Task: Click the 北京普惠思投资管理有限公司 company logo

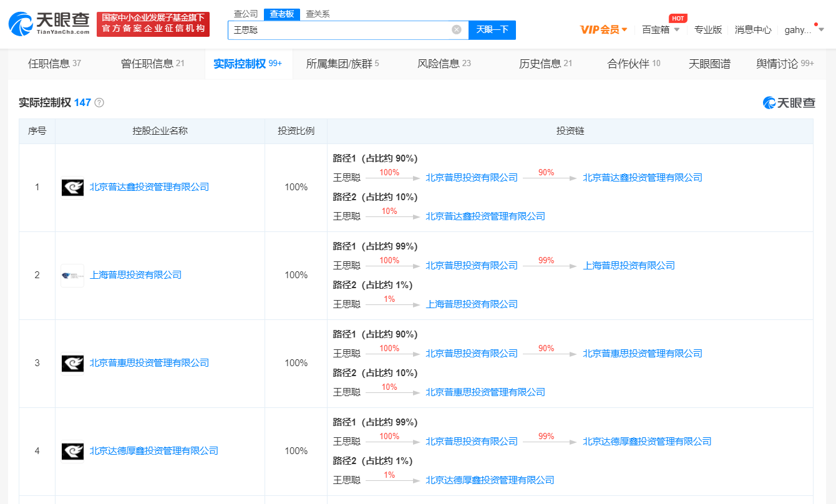Action: pos(72,363)
